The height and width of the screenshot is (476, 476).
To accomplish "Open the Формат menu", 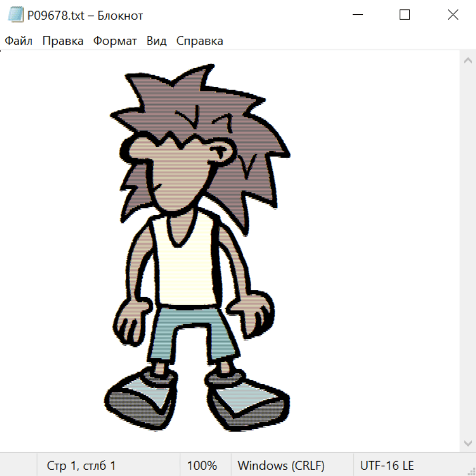I will tap(115, 41).
